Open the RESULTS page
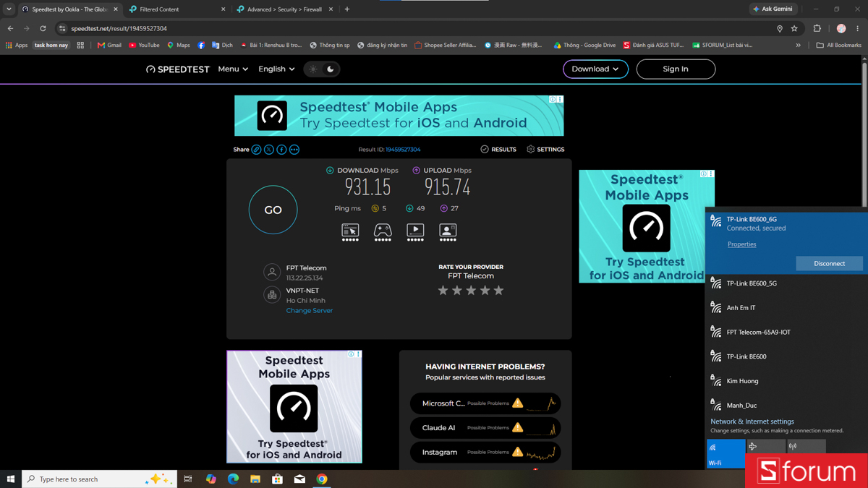This screenshot has width=868, height=488. tap(498, 150)
